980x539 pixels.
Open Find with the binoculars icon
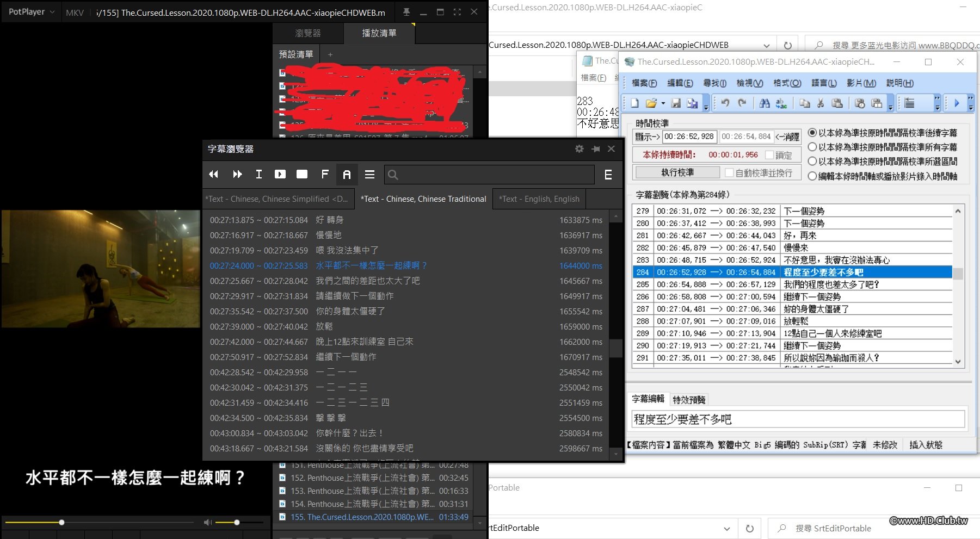765,103
